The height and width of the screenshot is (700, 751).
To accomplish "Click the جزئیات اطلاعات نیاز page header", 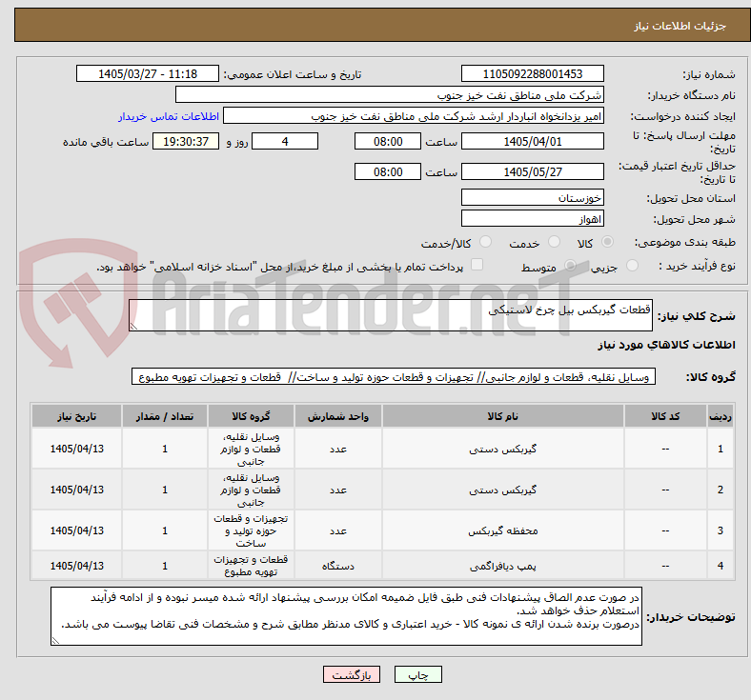I will pyautogui.click(x=680, y=26).
